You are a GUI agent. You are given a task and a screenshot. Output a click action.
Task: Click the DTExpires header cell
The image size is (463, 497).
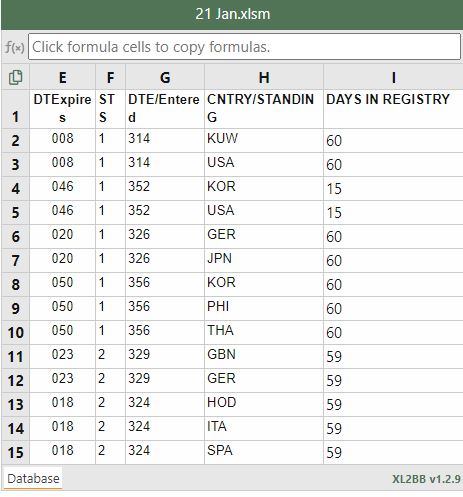pyautogui.click(x=62, y=109)
